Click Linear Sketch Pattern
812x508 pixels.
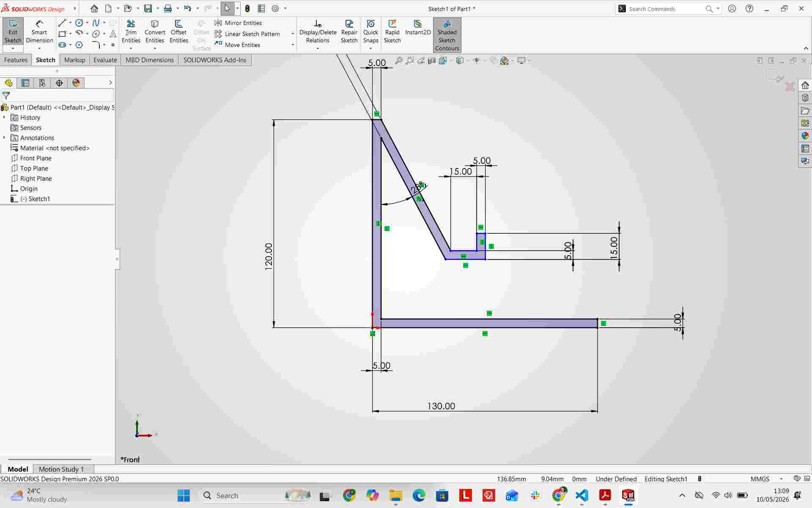(247, 34)
